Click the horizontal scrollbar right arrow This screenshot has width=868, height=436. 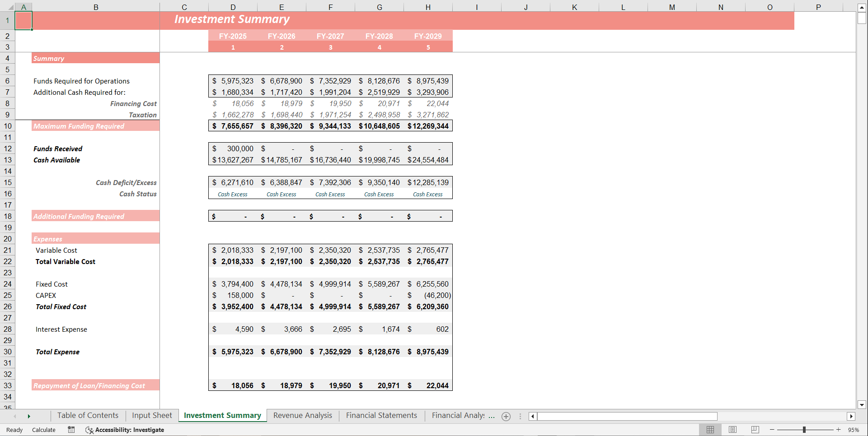click(851, 416)
